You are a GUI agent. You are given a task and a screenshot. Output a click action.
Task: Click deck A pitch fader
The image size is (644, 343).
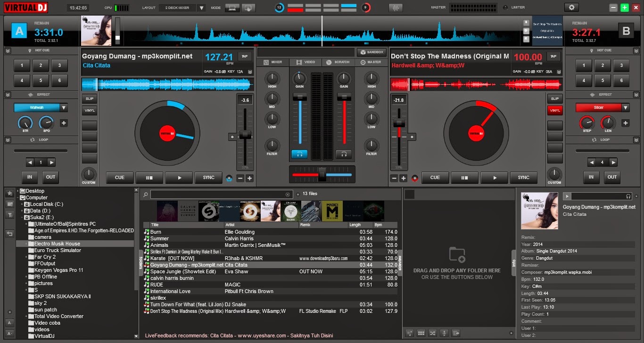[x=245, y=135]
